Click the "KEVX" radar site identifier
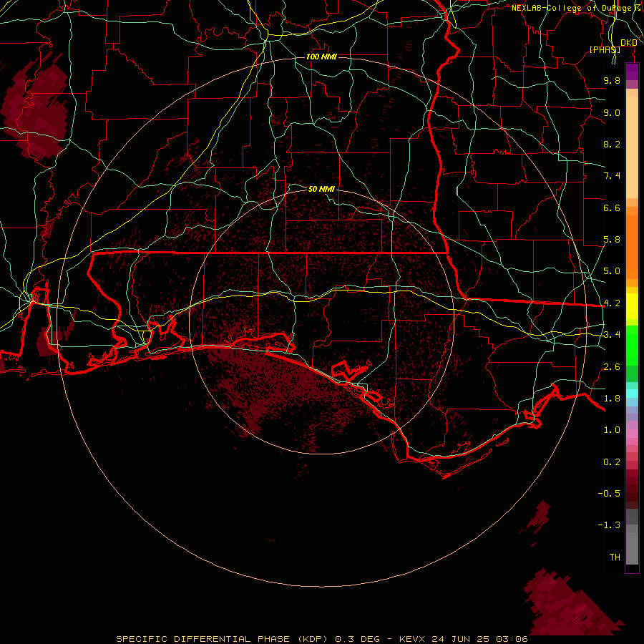This screenshot has width=644, height=644. pos(413,639)
